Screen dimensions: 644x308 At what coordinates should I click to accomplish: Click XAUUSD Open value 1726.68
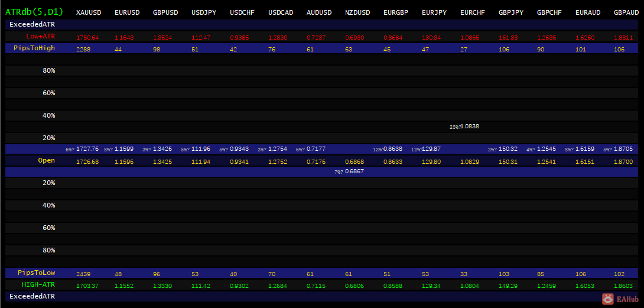click(87, 162)
